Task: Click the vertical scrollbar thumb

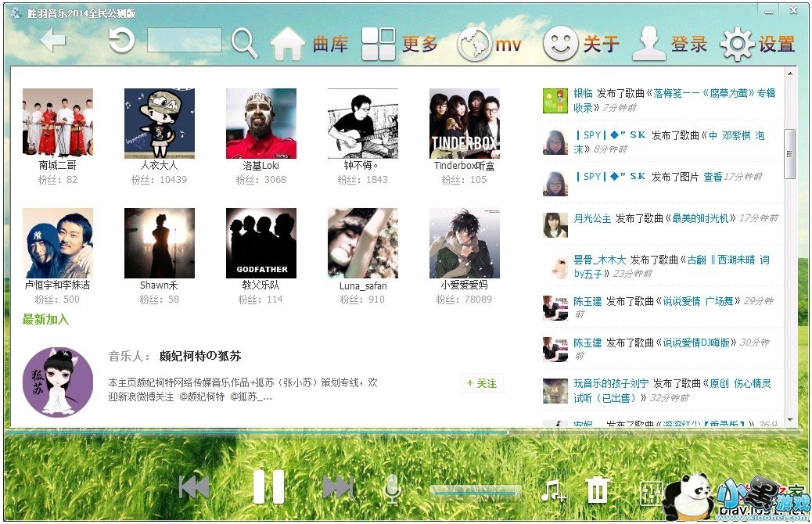Action: [x=790, y=154]
